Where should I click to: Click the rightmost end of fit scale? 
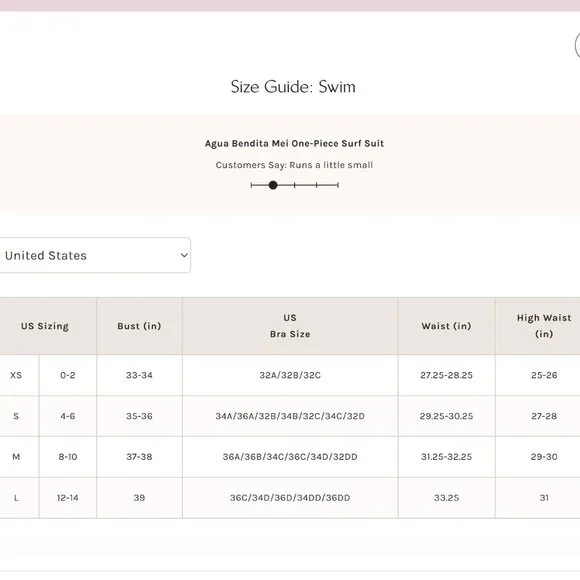point(338,185)
